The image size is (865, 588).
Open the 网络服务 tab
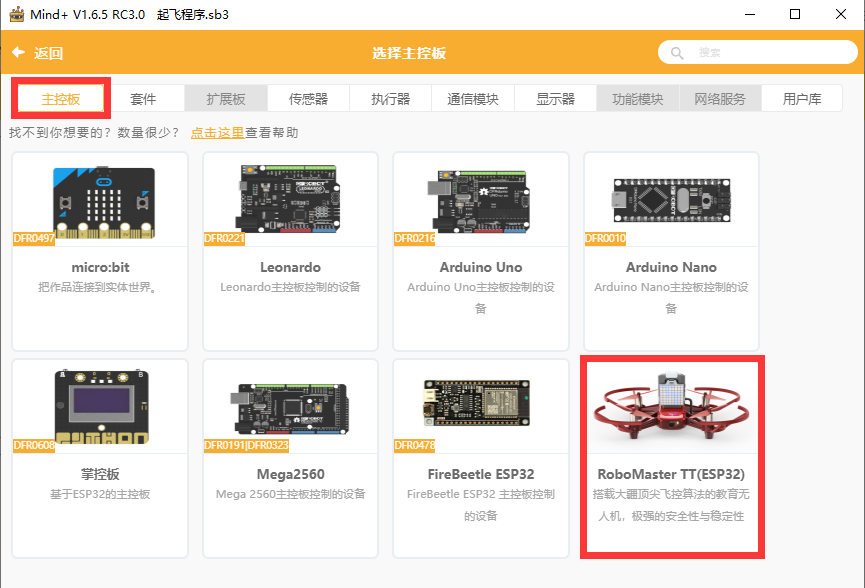click(720, 99)
